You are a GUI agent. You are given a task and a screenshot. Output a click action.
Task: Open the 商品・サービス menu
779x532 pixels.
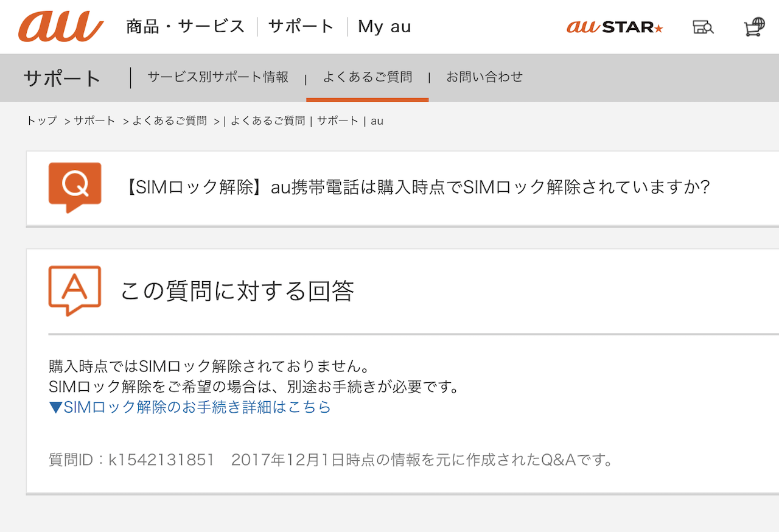coord(185,27)
